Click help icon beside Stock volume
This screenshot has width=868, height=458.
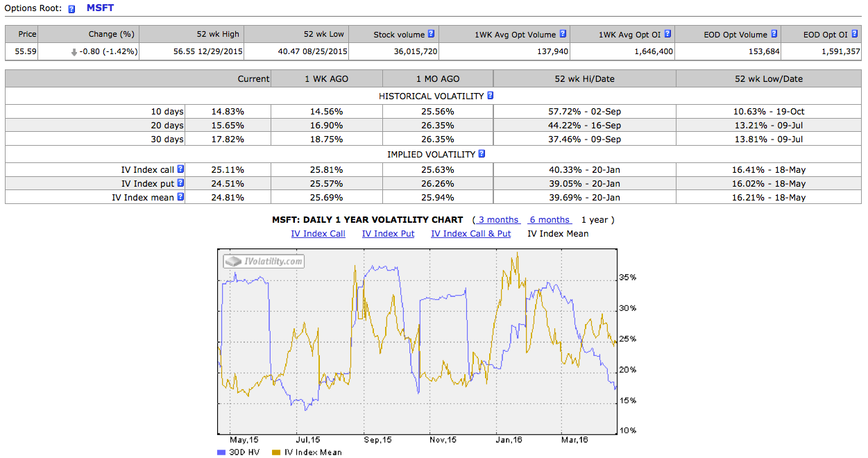click(431, 33)
